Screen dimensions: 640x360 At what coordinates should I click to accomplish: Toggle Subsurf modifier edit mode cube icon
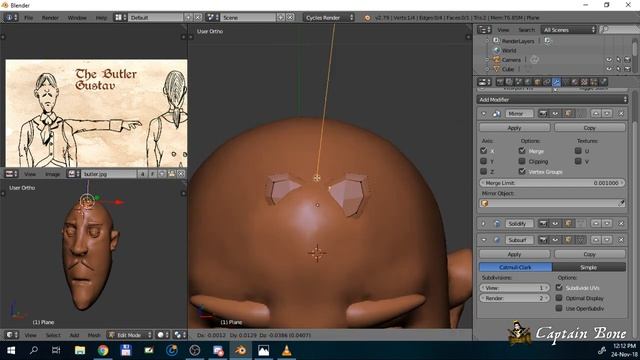coord(568,240)
